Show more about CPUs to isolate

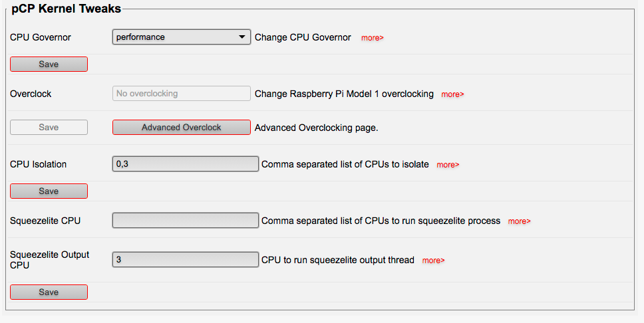448,165
